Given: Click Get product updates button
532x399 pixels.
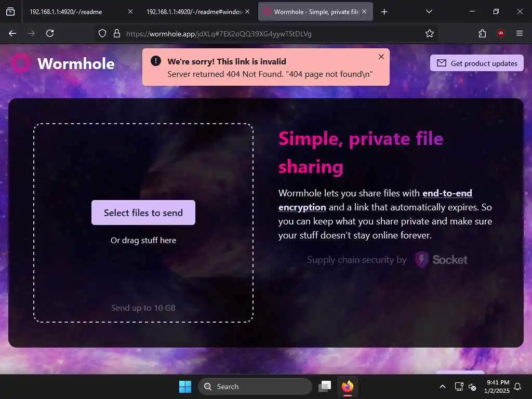Looking at the screenshot, I should tap(477, 63).
